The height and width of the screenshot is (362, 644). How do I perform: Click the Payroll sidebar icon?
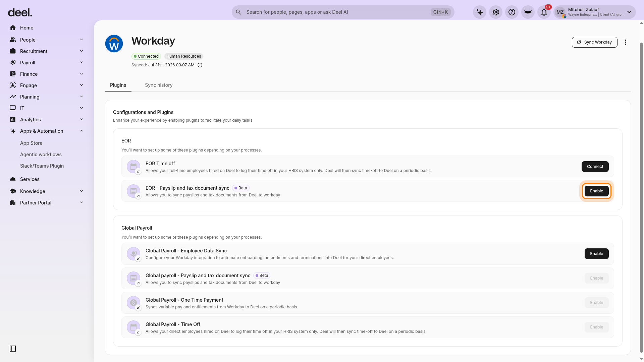pos(13,62)
